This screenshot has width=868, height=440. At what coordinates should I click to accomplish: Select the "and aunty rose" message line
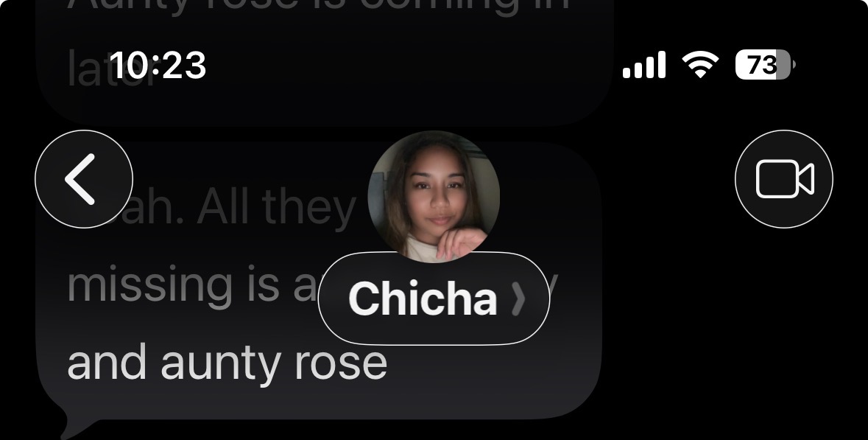pos(227,363)
